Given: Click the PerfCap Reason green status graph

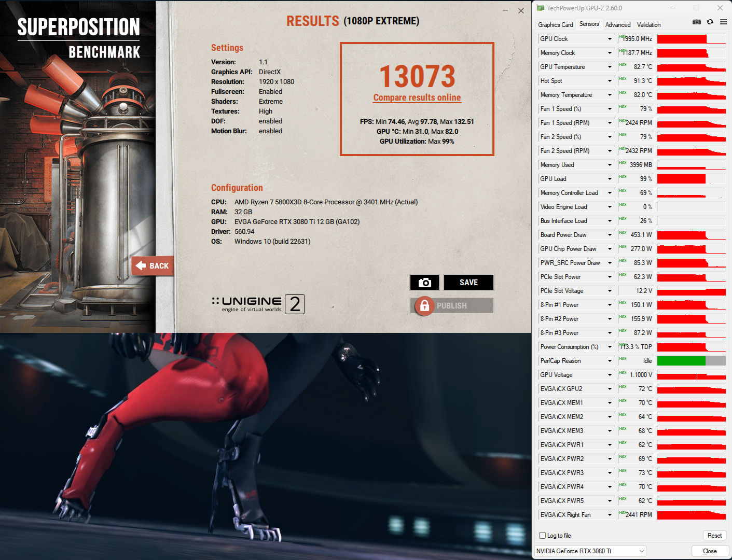Looking at the screenshot, I should pos(691,361).
